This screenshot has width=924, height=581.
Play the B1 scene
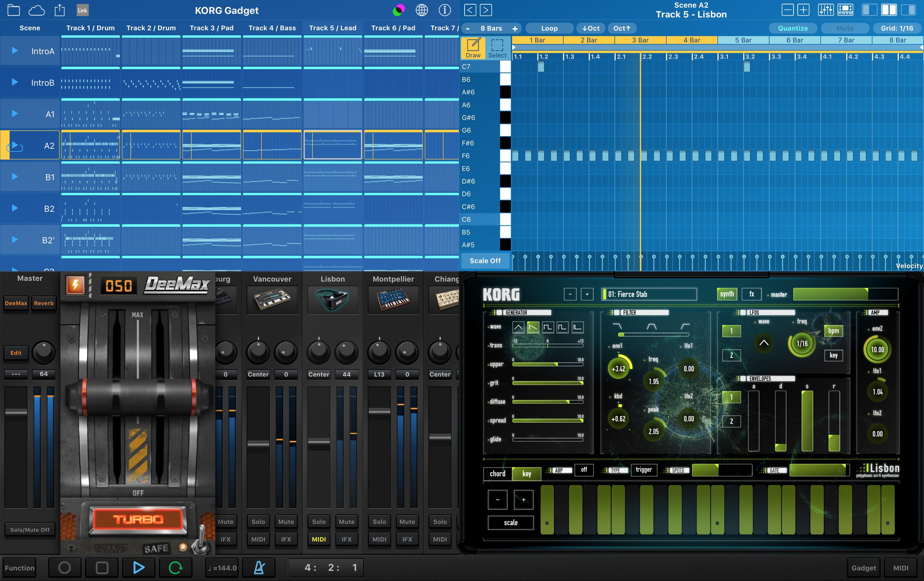15,177
